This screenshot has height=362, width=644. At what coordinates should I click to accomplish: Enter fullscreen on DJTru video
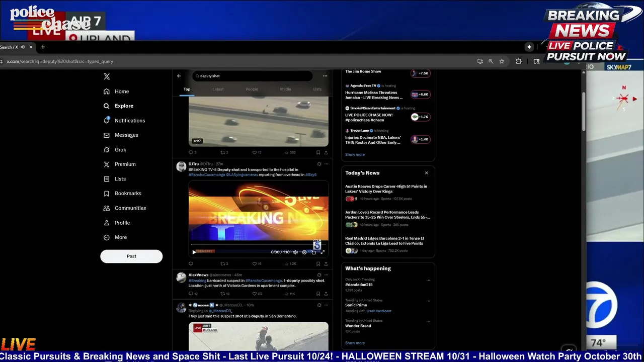323,252
